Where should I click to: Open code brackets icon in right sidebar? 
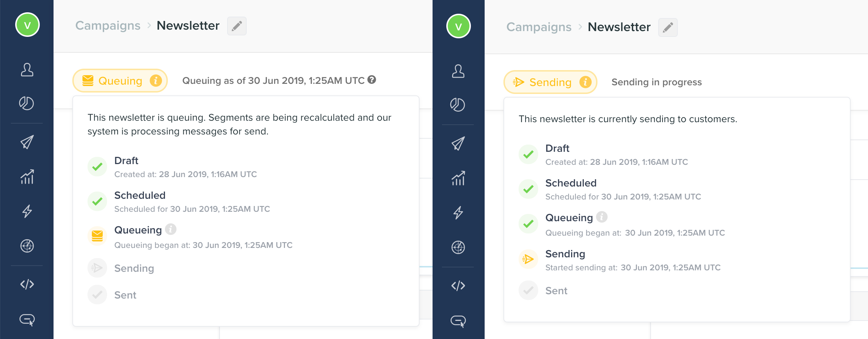[x=458, y=286]
